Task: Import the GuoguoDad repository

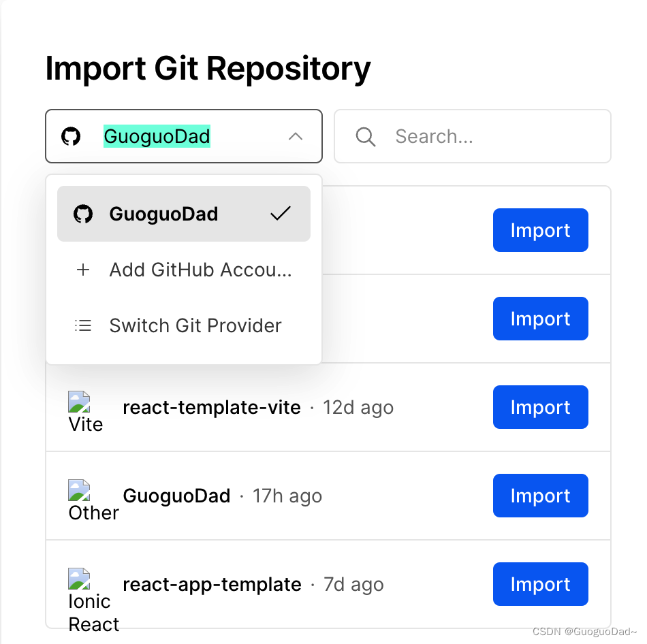Action: [541, 496]
